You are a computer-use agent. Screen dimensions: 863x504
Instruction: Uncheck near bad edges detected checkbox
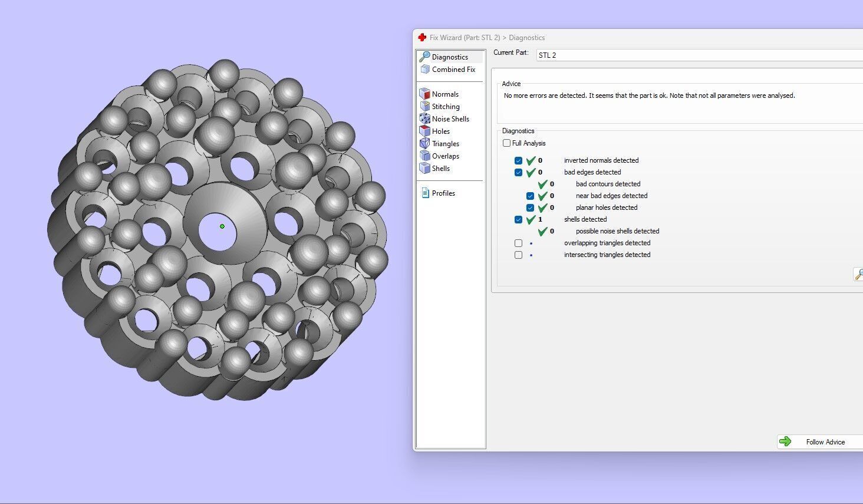(x=530, y=196)
